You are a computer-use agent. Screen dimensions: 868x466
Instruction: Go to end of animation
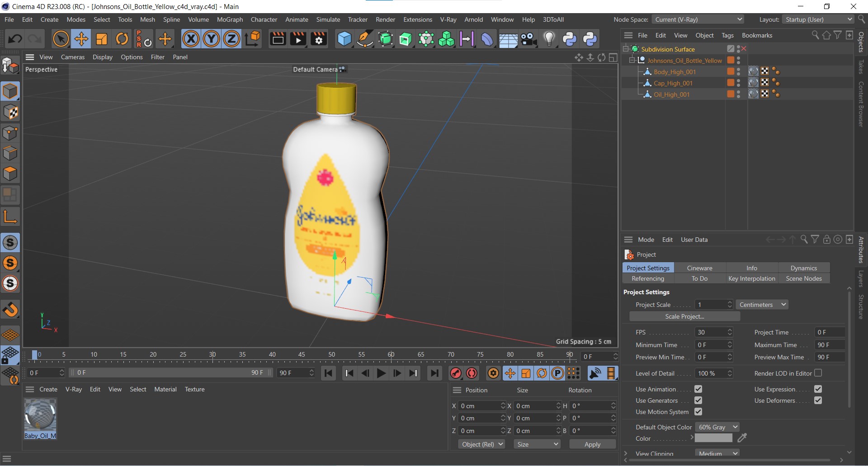click(x=434, y=373)
